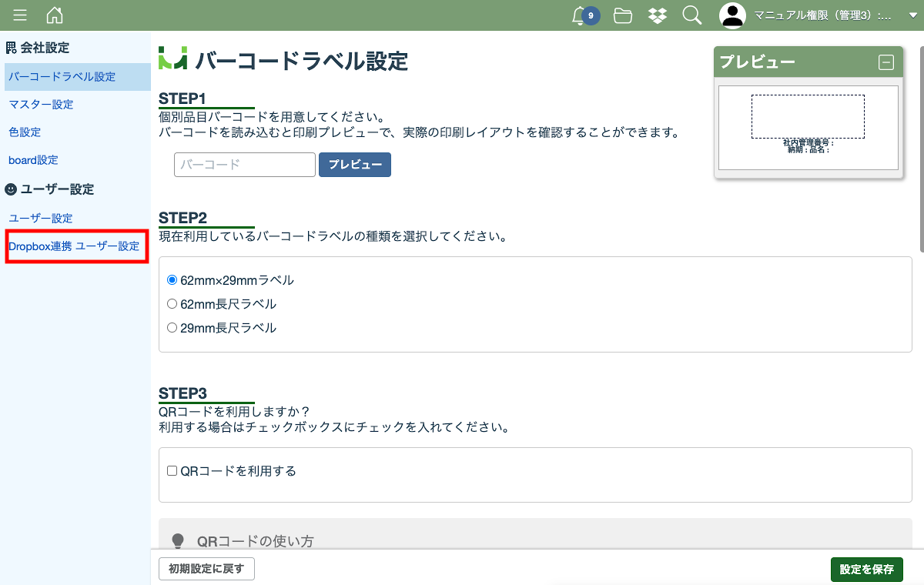Open 色設定 in sidebar
The height and width of the screenshot is (585, 924).
click(x=25, y=132)
